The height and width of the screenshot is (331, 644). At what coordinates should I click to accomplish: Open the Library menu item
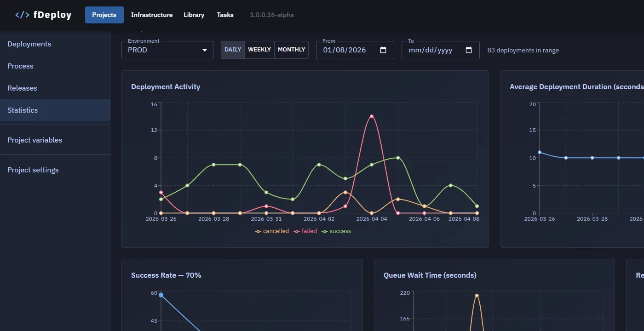click(194, 15)
